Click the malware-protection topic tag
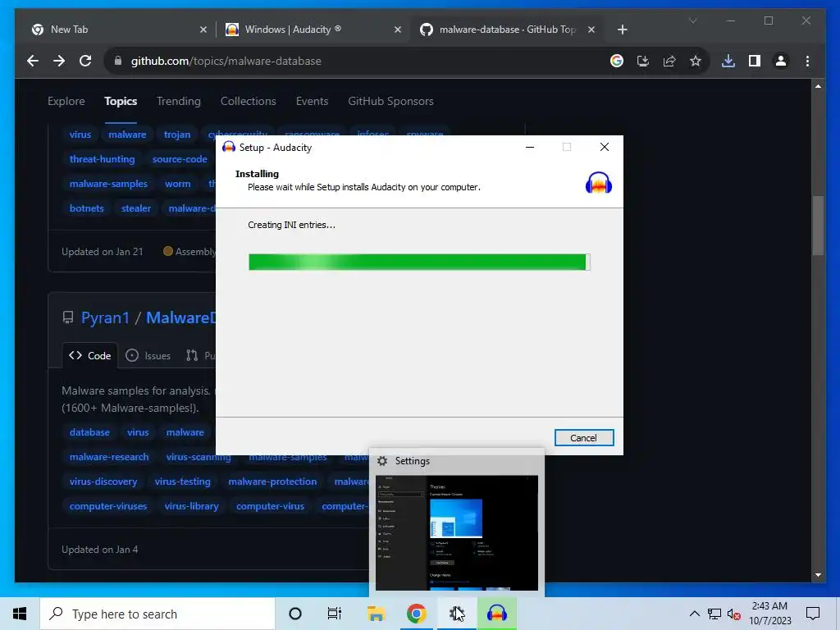 click(x=272, y=482)
